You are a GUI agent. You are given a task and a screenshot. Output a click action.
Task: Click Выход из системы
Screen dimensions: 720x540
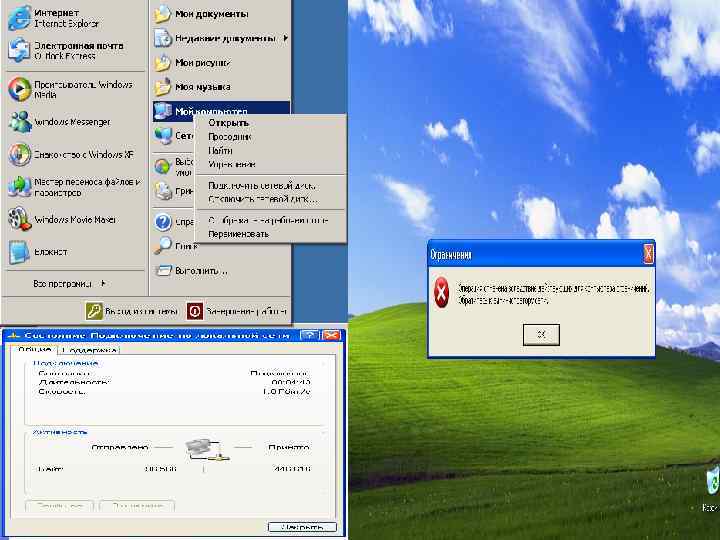tap(132, 311)
